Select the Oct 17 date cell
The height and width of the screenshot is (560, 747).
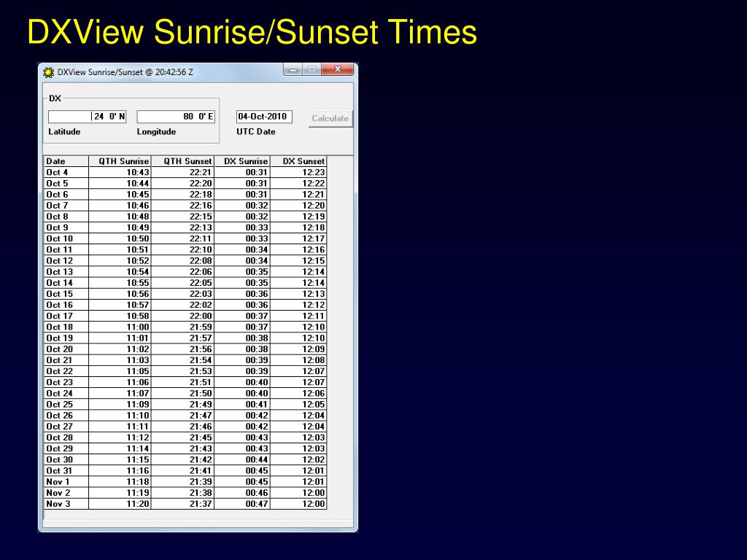coord(66,316)
